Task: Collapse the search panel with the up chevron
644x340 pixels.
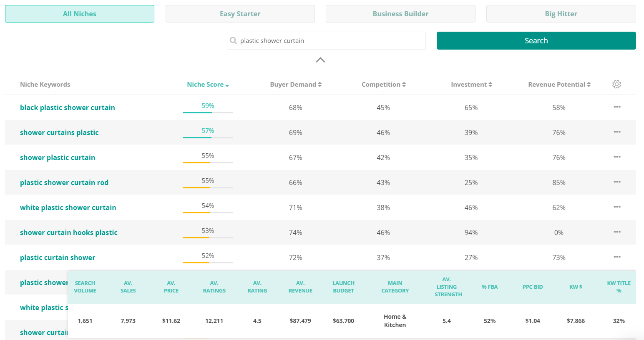Action: click(320, 60)
